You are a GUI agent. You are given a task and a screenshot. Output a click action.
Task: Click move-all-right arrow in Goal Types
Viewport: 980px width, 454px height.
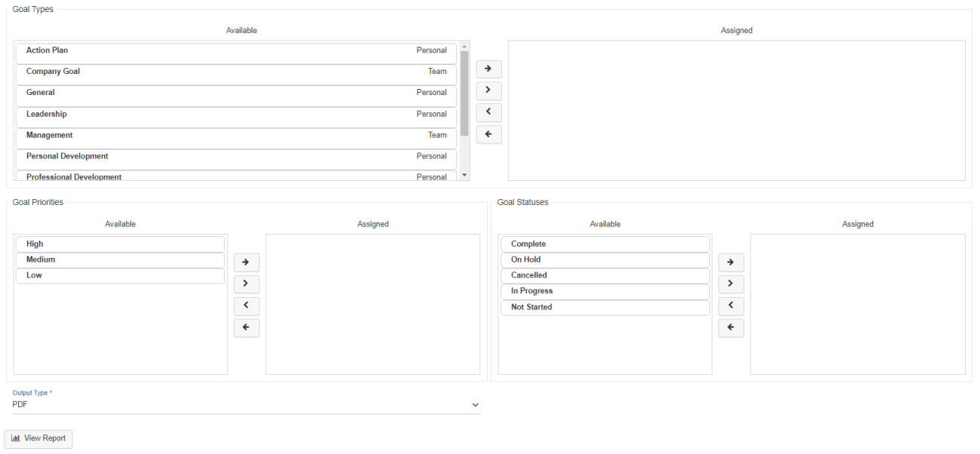488,69
